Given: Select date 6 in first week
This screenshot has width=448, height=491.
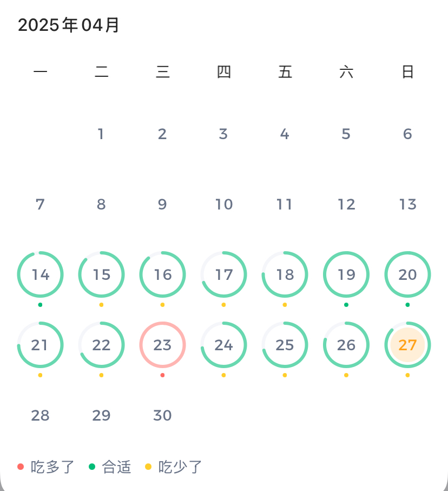Looking at the screenshot, I should tap(407, 134).
